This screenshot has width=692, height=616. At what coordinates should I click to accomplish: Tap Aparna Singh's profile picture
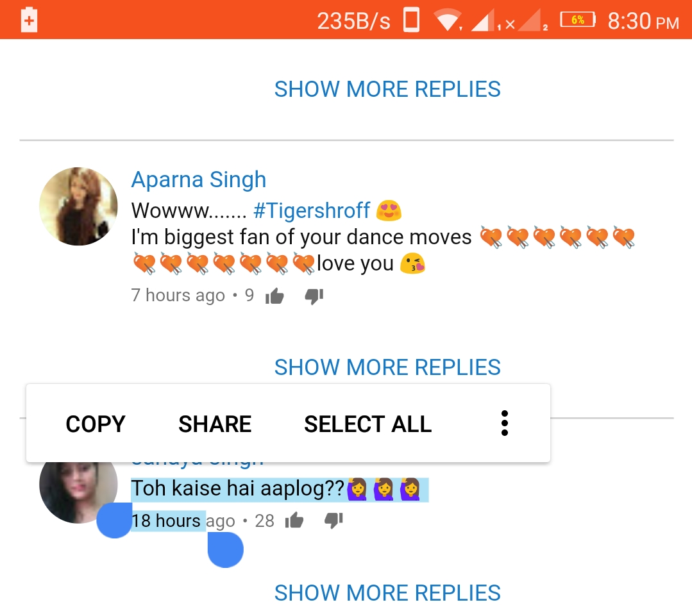[x=78, y=206]
